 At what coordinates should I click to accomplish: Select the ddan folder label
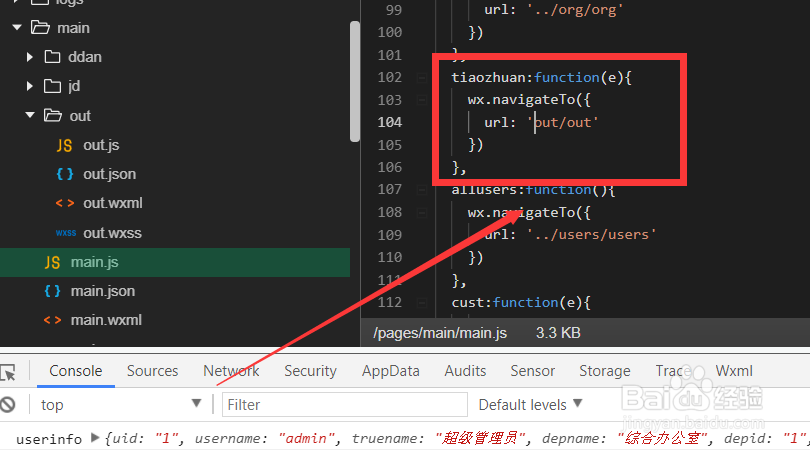pos(85,57)
